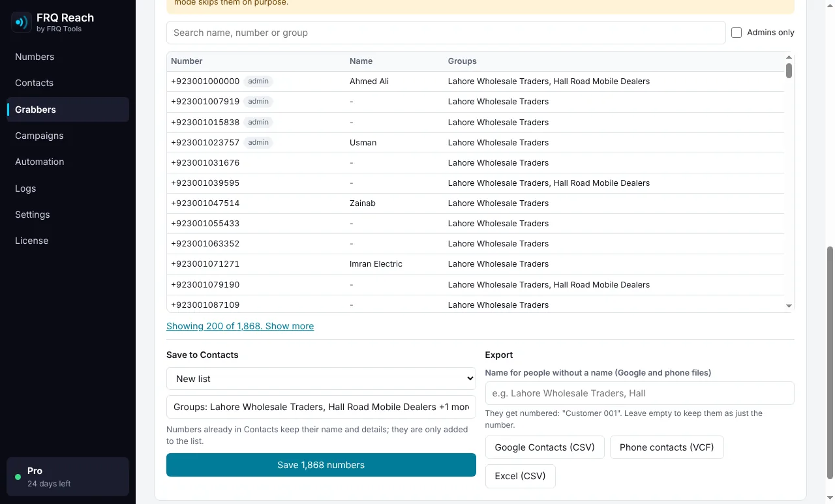Select the number +923001000000
This screenshot has width=835, height=504.
pos(205,82)
